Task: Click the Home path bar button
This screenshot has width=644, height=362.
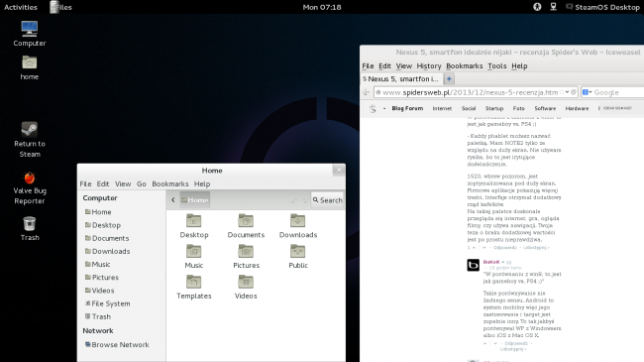Action: pyautogui.click(x=195, y=200)
